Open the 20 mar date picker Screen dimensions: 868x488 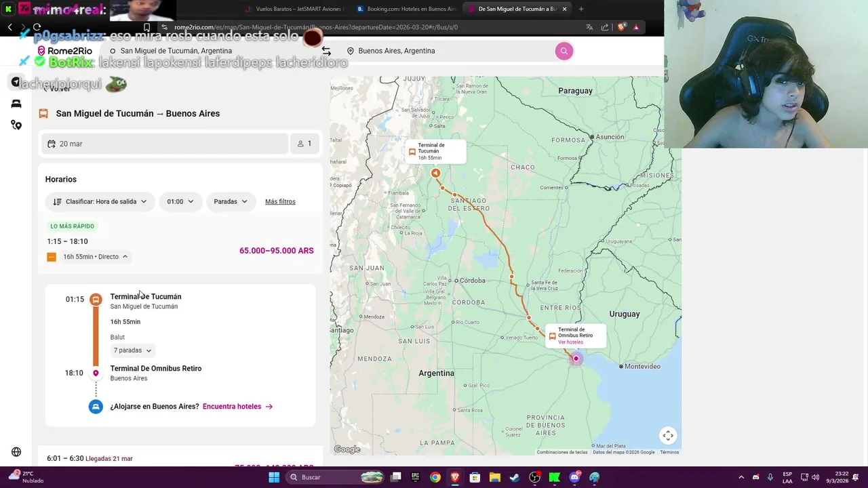(165, 144)
